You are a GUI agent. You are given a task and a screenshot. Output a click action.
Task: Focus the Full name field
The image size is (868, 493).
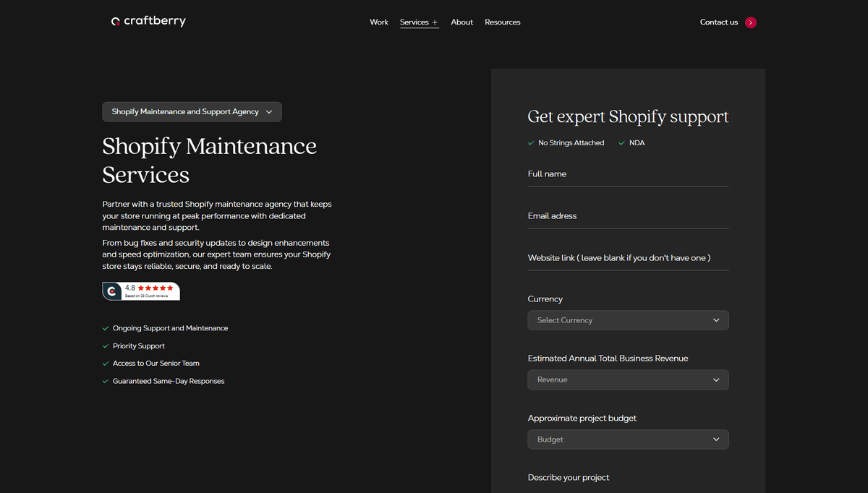(628, 175)
